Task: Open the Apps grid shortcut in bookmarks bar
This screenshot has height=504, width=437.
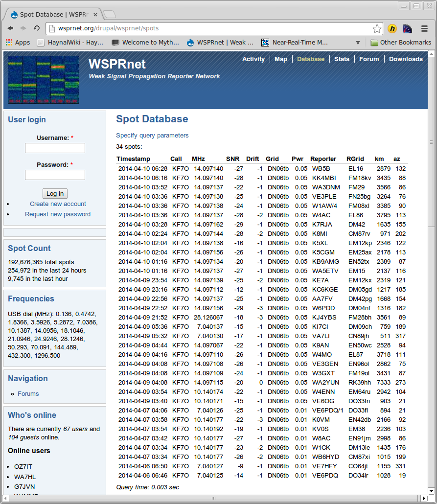Action: pos(18,43)
